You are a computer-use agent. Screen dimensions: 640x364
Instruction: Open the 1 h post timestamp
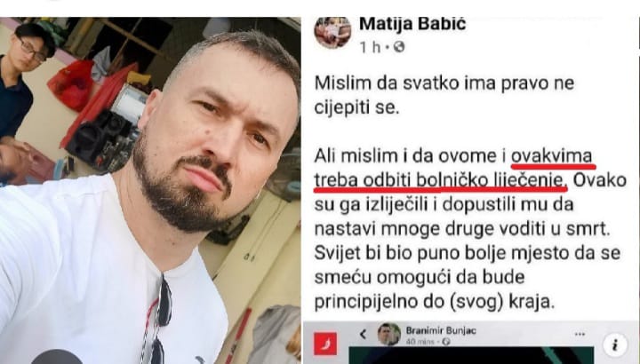(x=370, y=47)
